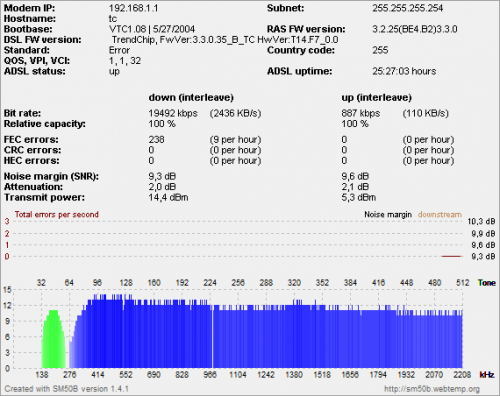Open the http://sm50b.webtemp.org link

[432, 389]
